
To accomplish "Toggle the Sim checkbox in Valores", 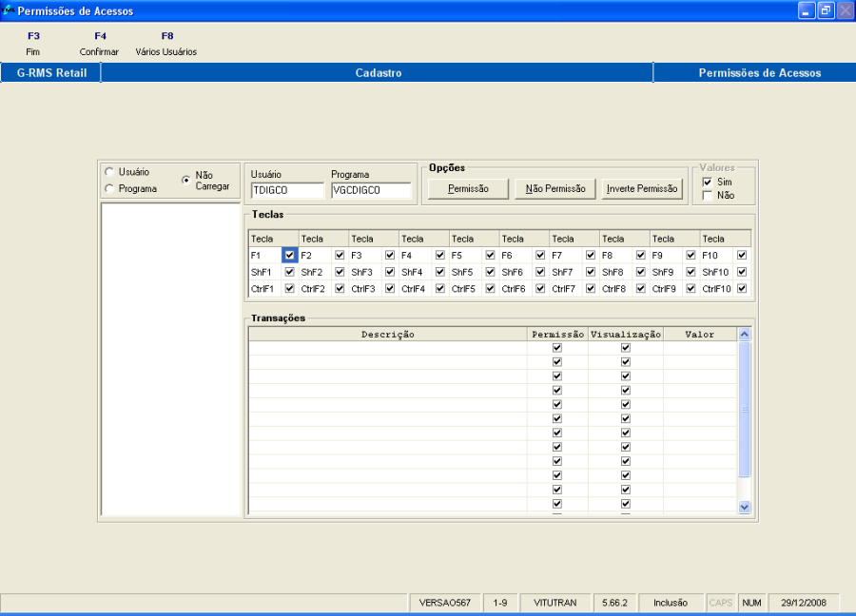I will pos(708,182).
